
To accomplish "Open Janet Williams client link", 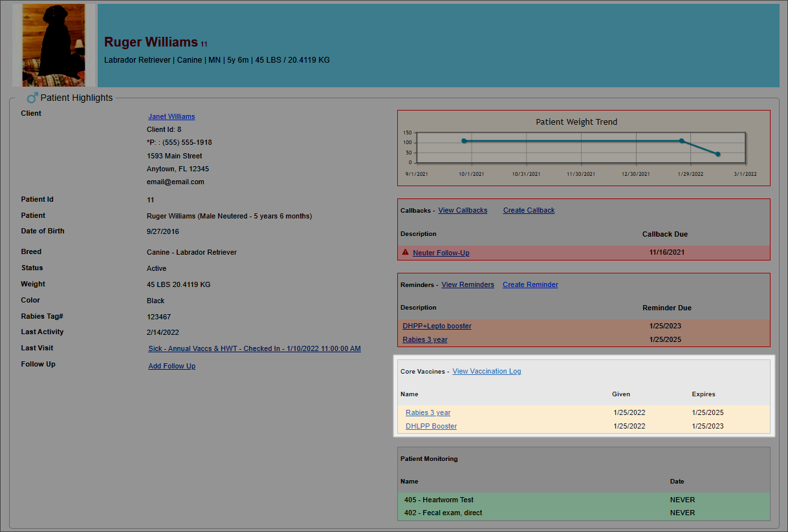I will tap(171, 116).
